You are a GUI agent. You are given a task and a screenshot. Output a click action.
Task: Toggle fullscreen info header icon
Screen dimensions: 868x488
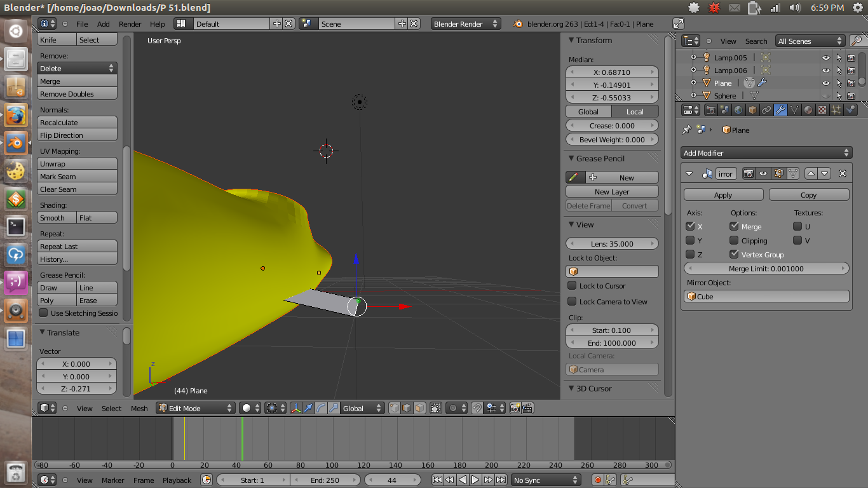pyautogui.click(x=679, y=24)
